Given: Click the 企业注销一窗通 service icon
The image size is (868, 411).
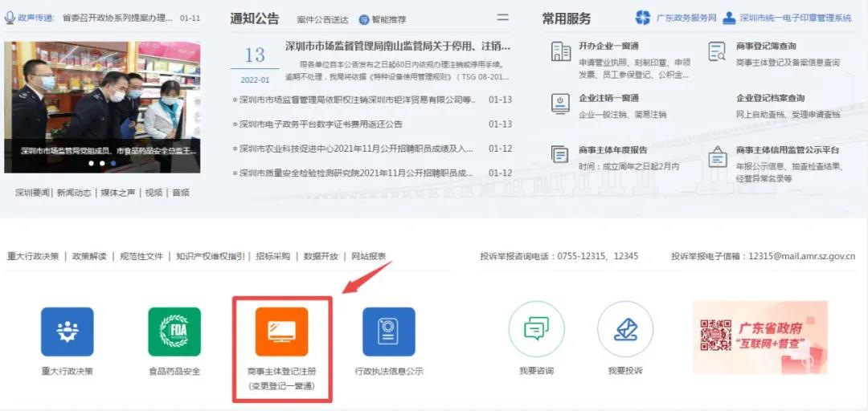Looking at the screenshot, I should pos(561,104).
